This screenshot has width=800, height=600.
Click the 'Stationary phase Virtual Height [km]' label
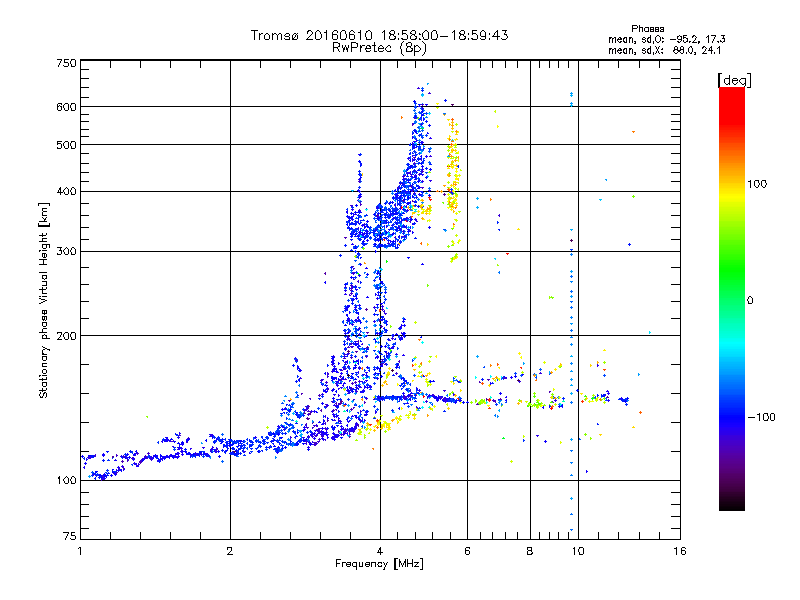tap(44, 301)
